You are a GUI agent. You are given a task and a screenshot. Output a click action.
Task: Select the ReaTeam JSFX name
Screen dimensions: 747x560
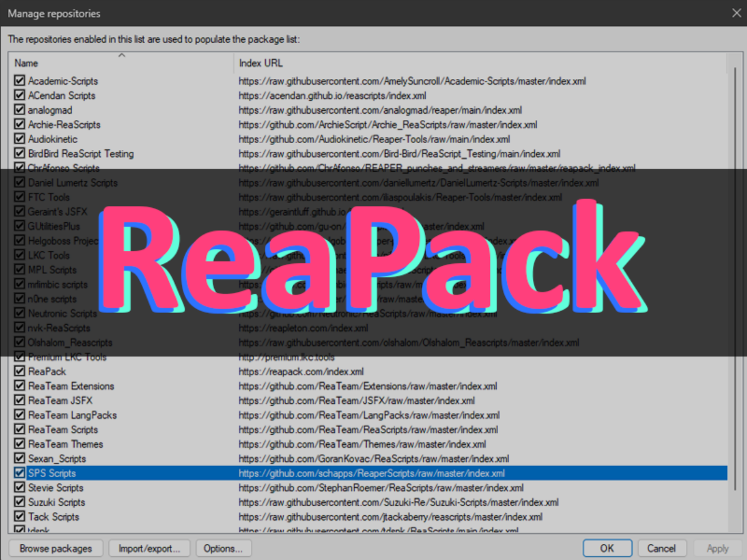(60, 401)
